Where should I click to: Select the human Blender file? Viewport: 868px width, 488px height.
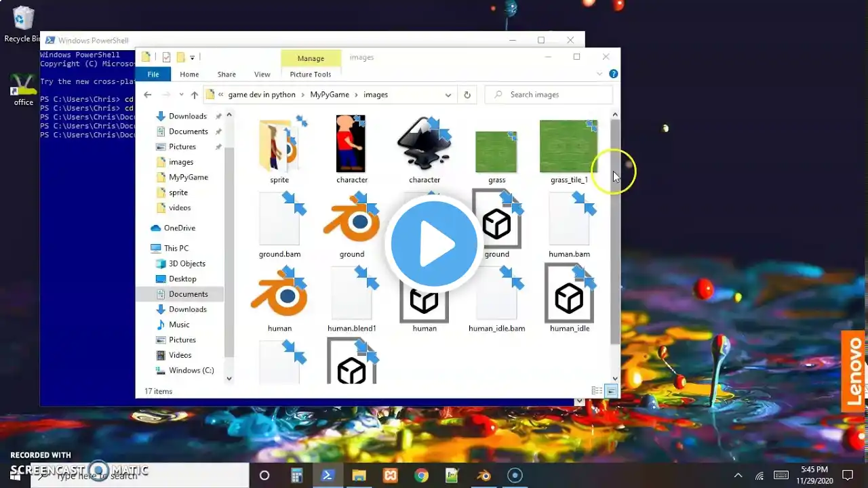pos(279,300)
